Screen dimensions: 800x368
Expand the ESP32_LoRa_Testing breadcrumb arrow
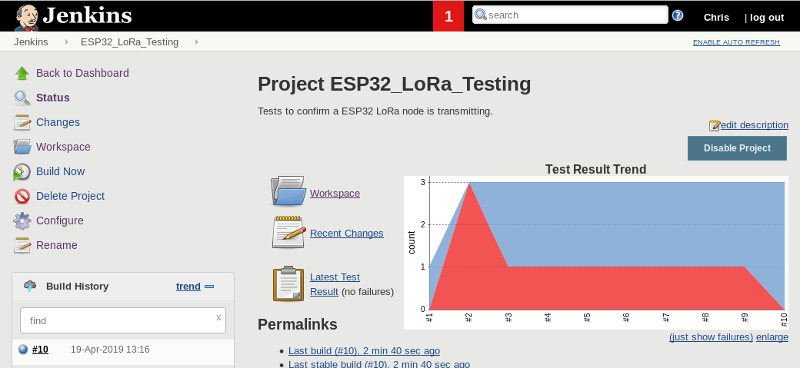196,42
